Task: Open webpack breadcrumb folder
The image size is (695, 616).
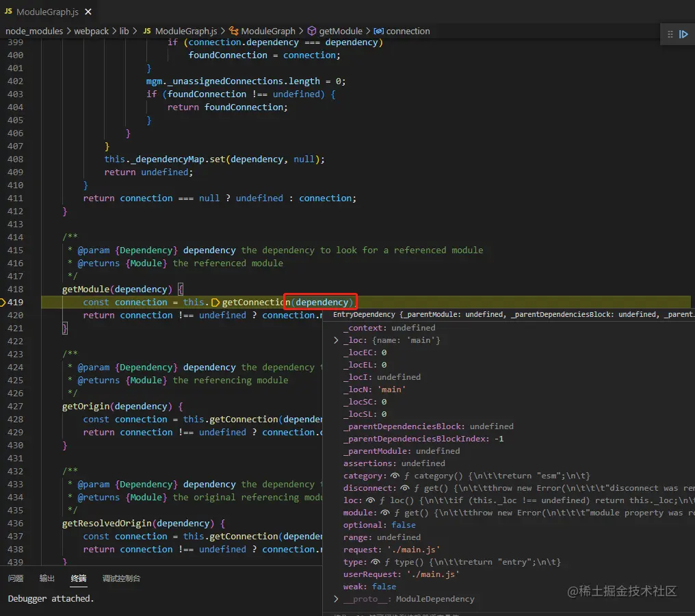Action: point(91,31)
